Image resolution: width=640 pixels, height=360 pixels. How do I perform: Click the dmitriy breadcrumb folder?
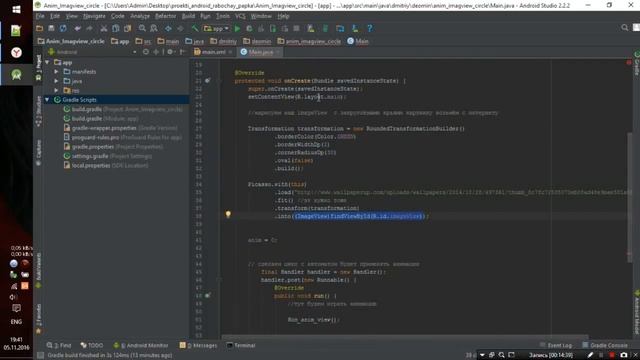[x=223, y=41]
